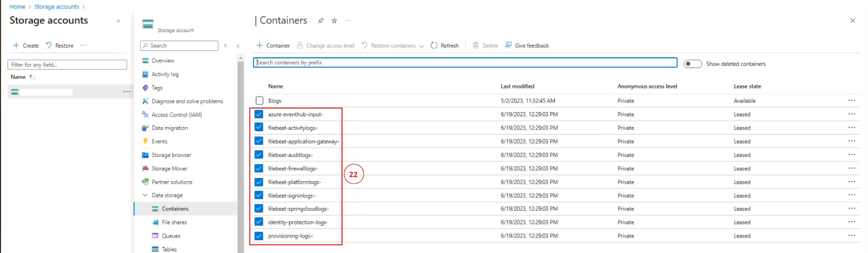This screenshot has width=868, height=253.
Task: Click the Delete button
Action: pos(485,46)
